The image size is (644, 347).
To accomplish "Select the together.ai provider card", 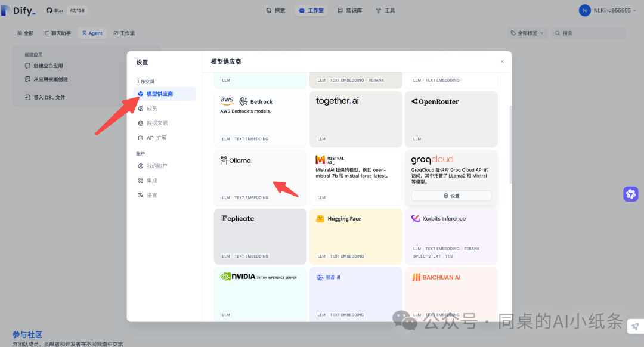I will 355,119.
